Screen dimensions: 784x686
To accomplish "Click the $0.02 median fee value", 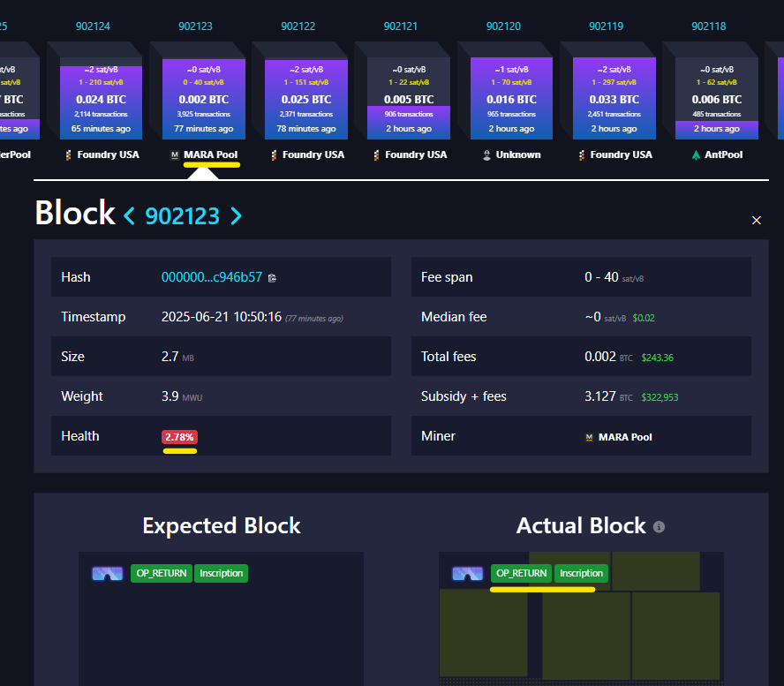I will pyautogui.click(x=644, y=318).
